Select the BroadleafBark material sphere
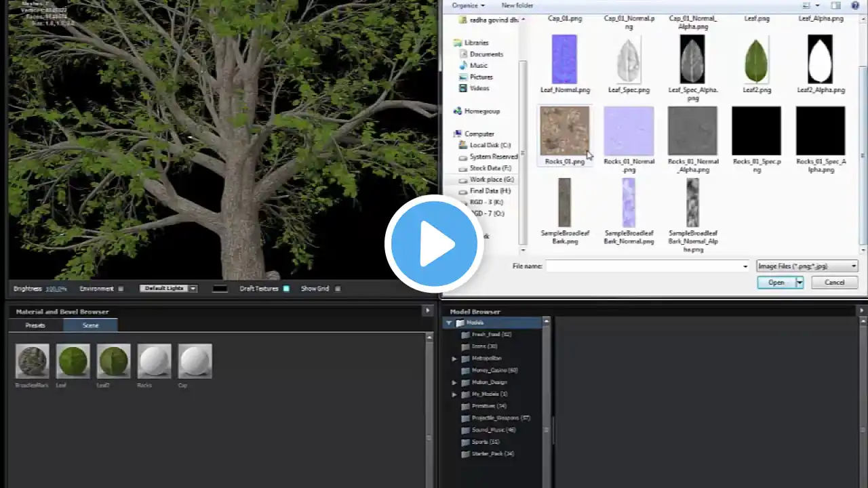 click(x=33, y=361)
